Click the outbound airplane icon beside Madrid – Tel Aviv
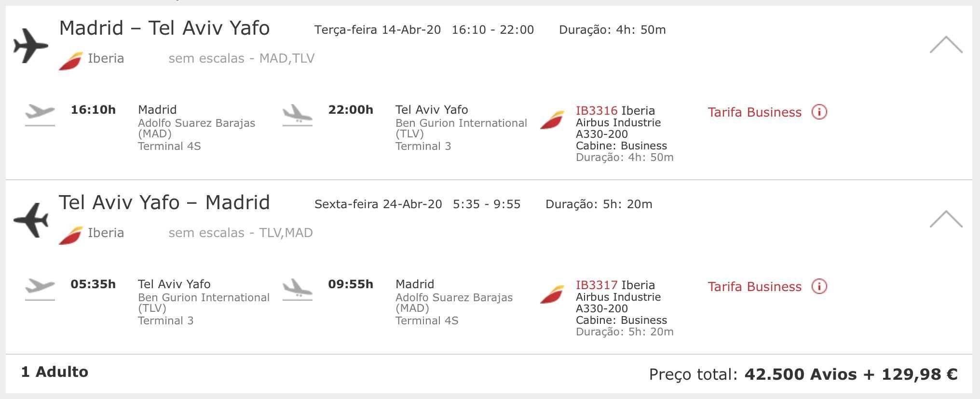The height and width of the screenshot is (399, 980). [x=31, y=46]
